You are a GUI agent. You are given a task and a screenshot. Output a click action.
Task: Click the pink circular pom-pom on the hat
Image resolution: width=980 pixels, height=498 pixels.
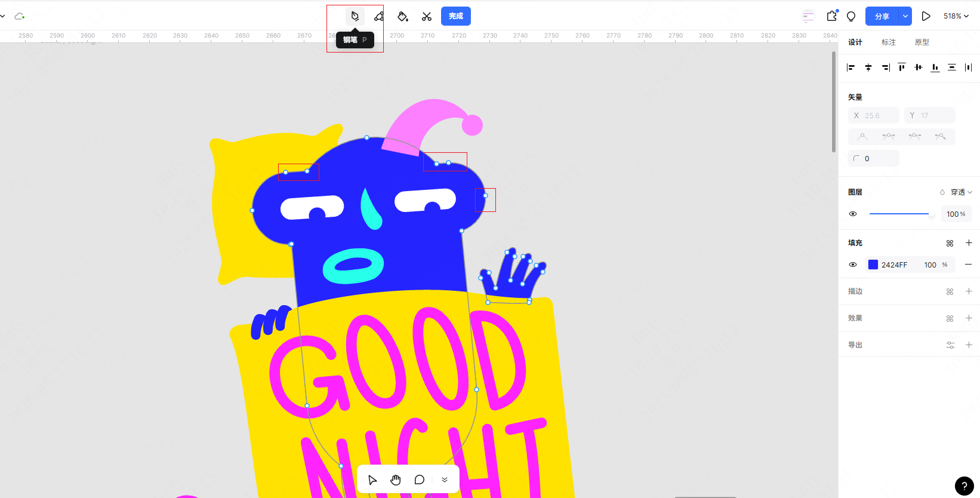tap(472, 125)
